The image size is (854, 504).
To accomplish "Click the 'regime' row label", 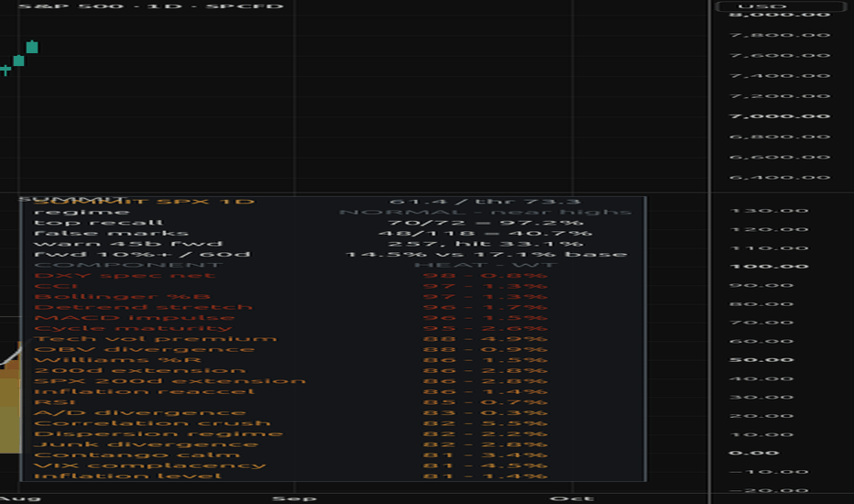I will click(x=82, y=212).
